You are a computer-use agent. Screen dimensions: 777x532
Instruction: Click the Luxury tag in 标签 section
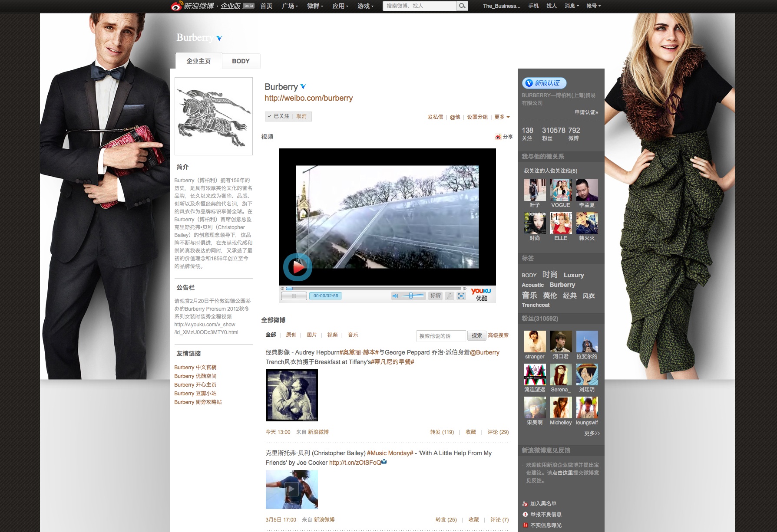coord(574,275)
